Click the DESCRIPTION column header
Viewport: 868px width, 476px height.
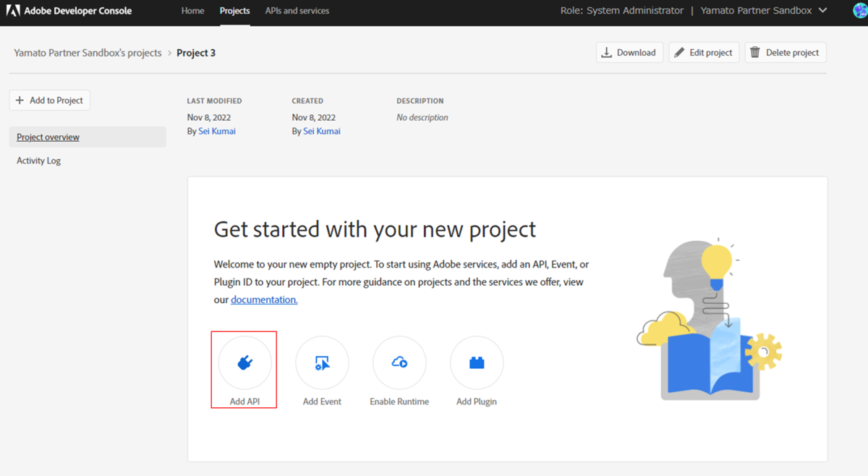click(x=420, y=101)
